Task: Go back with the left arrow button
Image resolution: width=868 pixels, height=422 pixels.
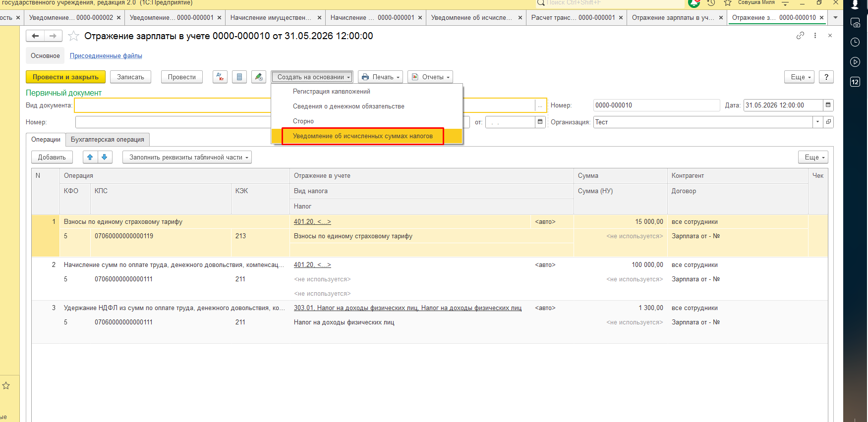Action: [35, 36]
